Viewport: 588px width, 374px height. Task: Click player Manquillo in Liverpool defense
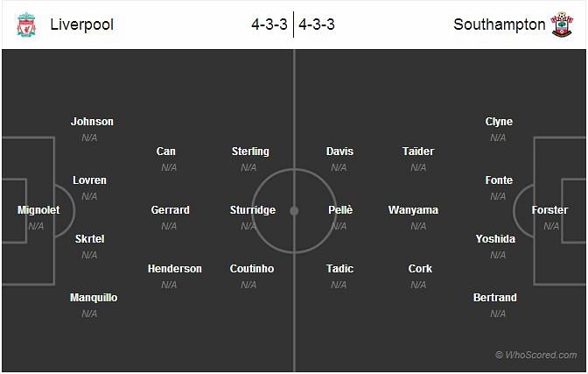point(94,298)
